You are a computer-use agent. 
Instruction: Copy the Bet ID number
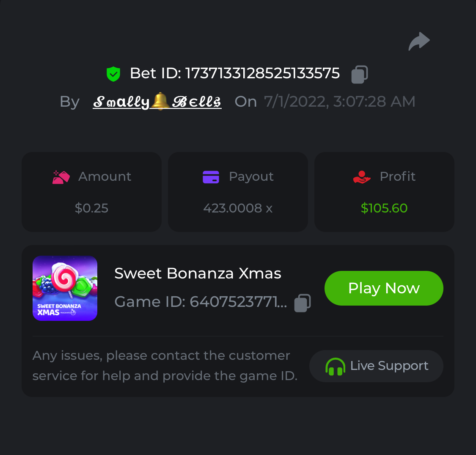(360, 74)
